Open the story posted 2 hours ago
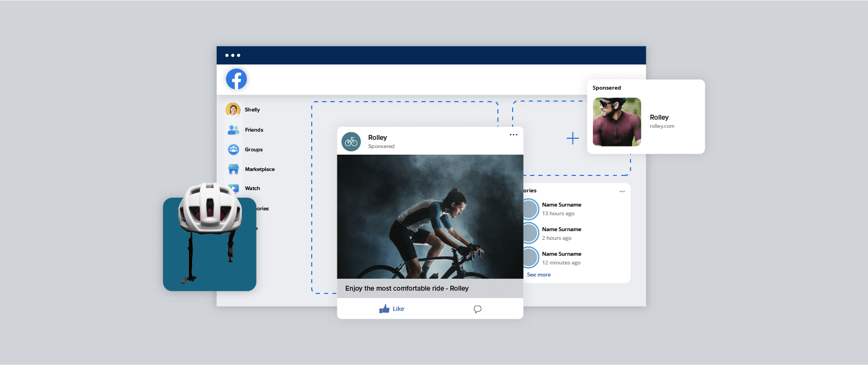Image resolution: width=868 pixels, height=365 pixels. pos(561,233)
